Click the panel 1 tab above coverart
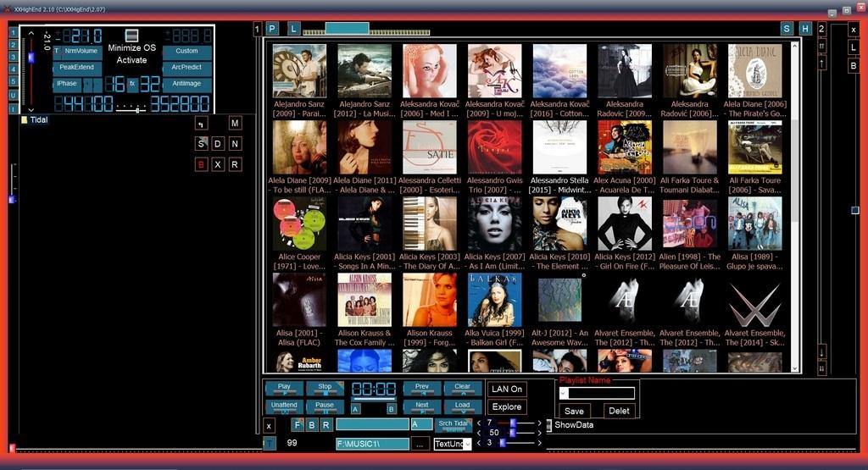Image resolution: width=868 pixels, height=470 pixels. click(x=258, y=29)
